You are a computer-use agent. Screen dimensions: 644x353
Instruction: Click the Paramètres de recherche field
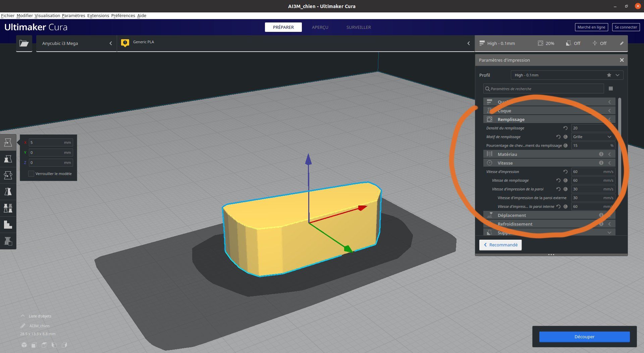543,89
